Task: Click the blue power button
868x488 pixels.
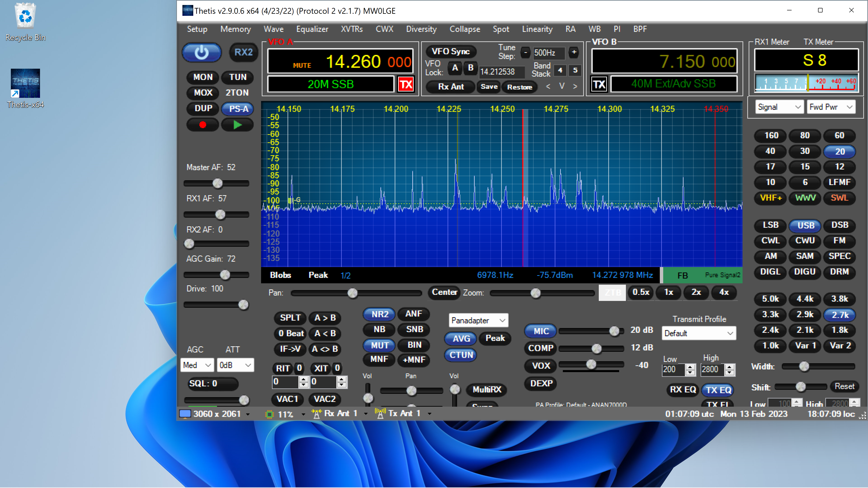Action: coord(201,52)
